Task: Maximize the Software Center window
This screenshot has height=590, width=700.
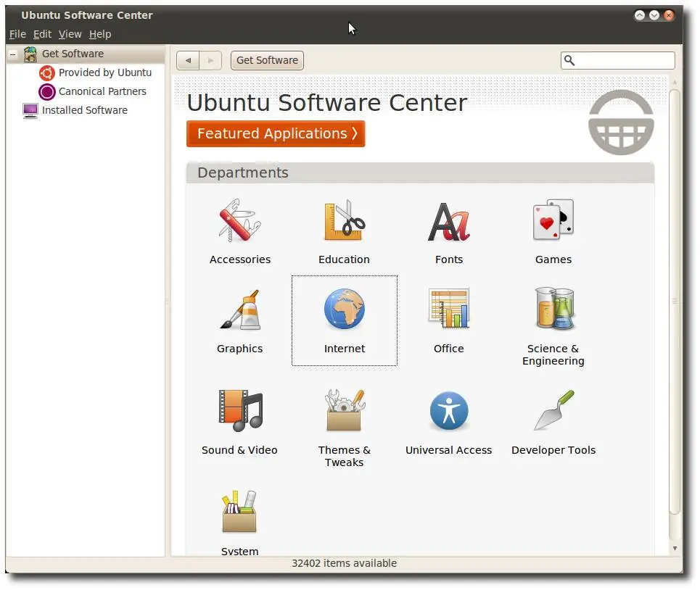Action: tap(640, 16)
